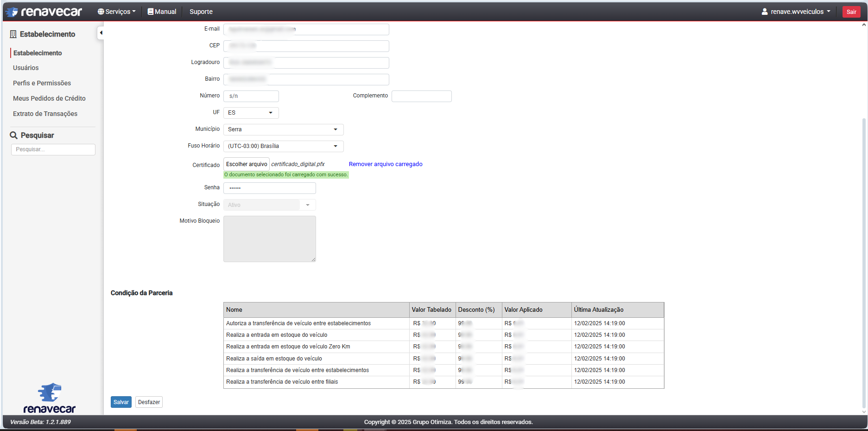Click Remover arquivo carregado link
Viewport: 868px width, 431px height.
(x=386, y=164)
